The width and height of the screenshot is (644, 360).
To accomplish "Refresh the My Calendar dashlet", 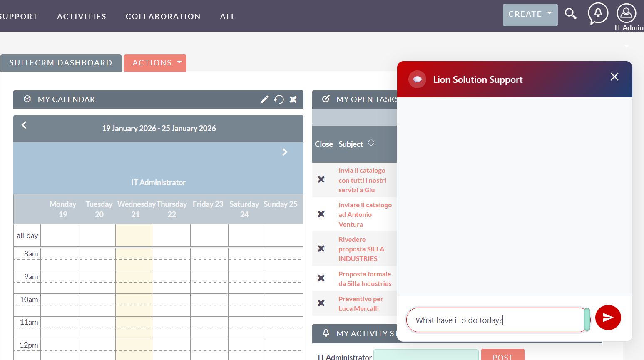I will (279, 99).
